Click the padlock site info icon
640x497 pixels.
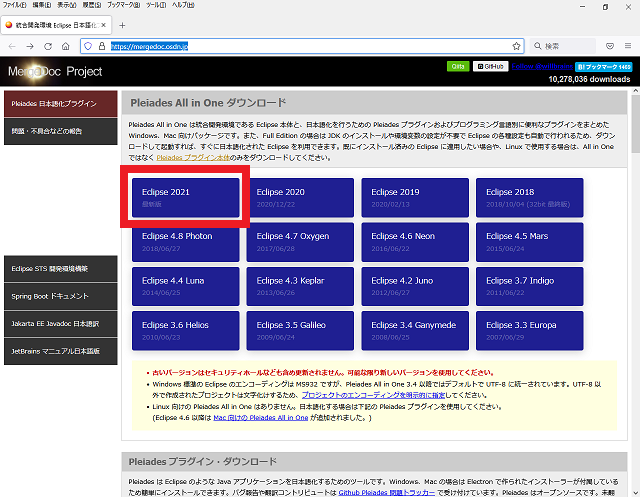(x=102, y=46)
